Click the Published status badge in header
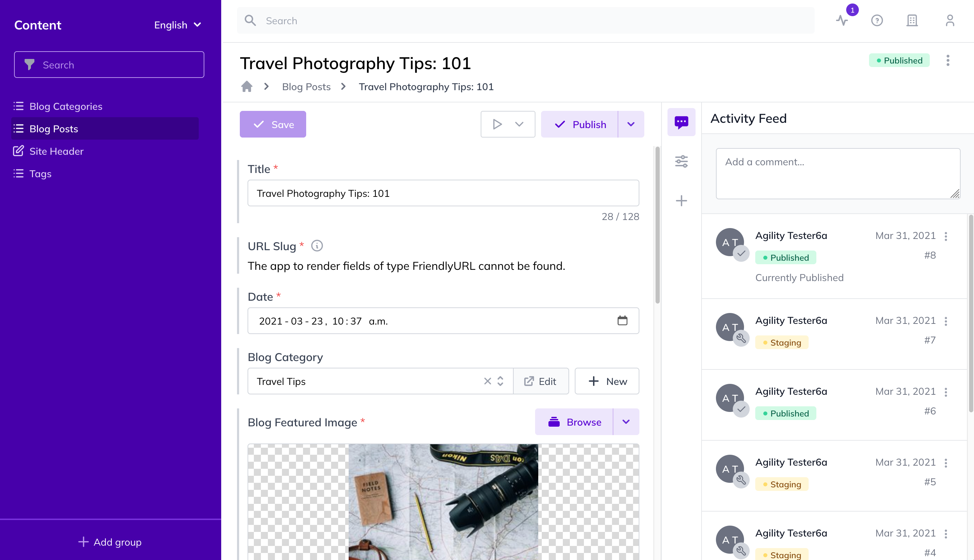 (899, 60)
